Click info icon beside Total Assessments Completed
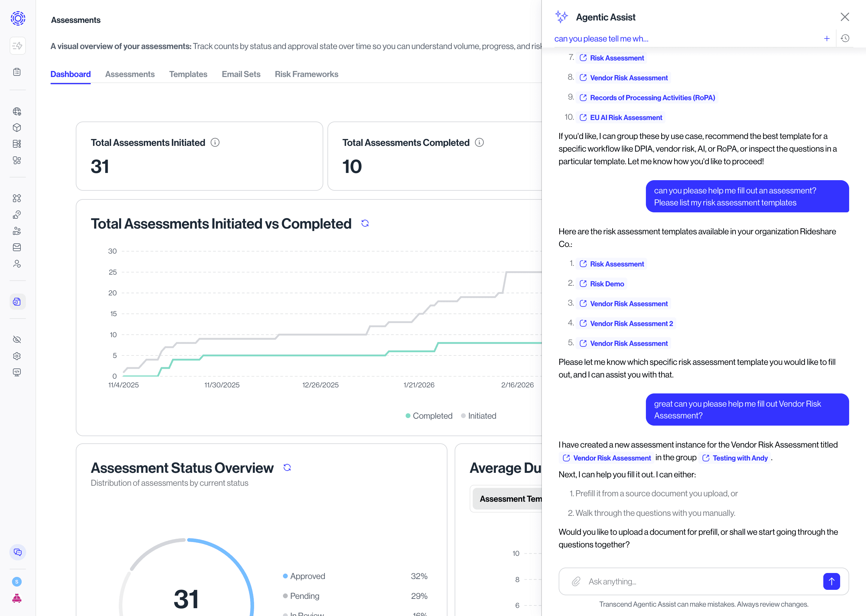 (x=479, y=142)
